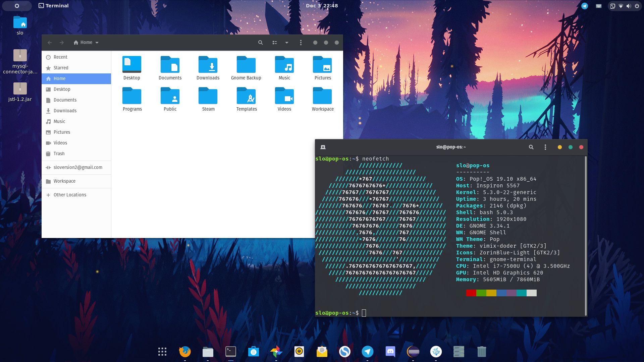Open the search icon in the file manager toolbar

click(260, 43)
